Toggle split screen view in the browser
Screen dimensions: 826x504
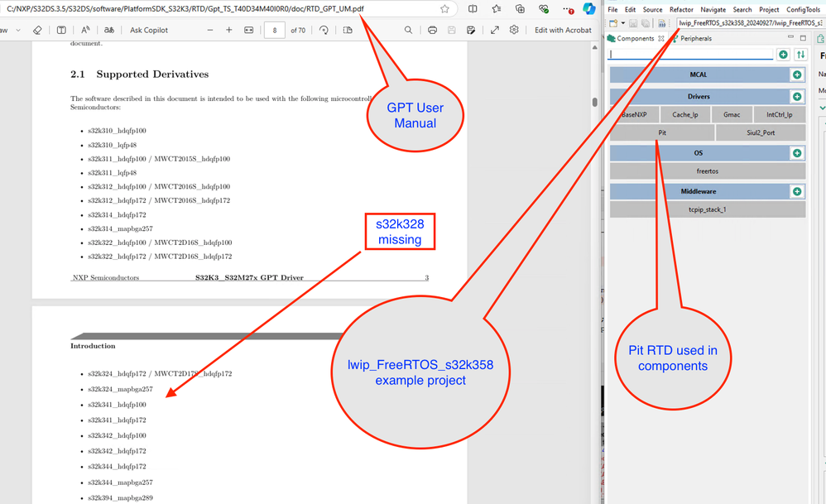click(473, 8)
